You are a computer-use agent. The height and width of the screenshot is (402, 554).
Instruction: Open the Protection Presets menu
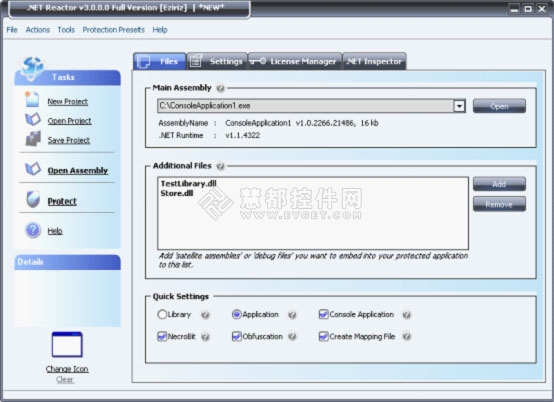point(113,30)
